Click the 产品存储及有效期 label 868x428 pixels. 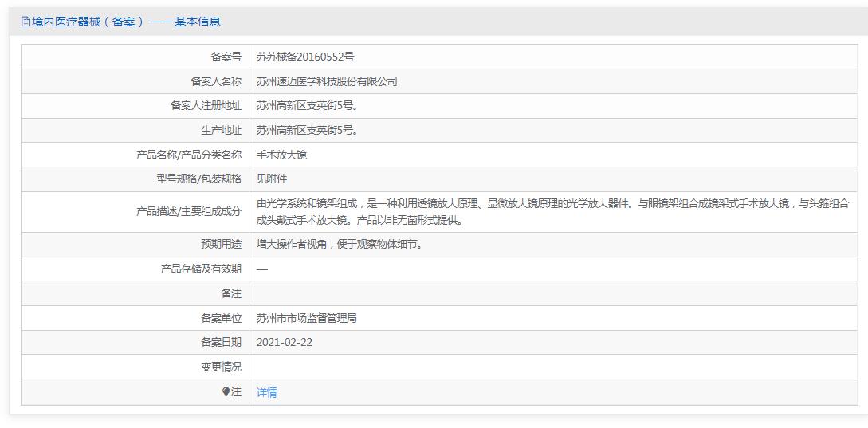pos(201,269)
